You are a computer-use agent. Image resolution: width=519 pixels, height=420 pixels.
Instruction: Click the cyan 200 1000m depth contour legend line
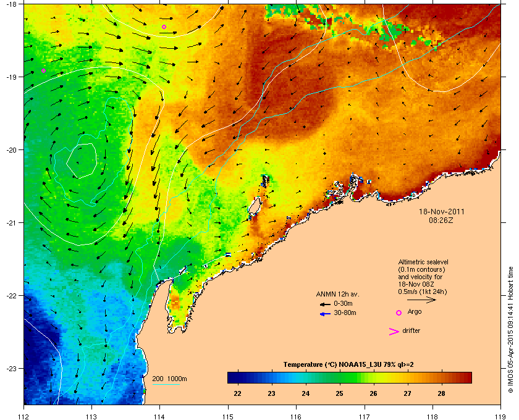coord(166,384)
